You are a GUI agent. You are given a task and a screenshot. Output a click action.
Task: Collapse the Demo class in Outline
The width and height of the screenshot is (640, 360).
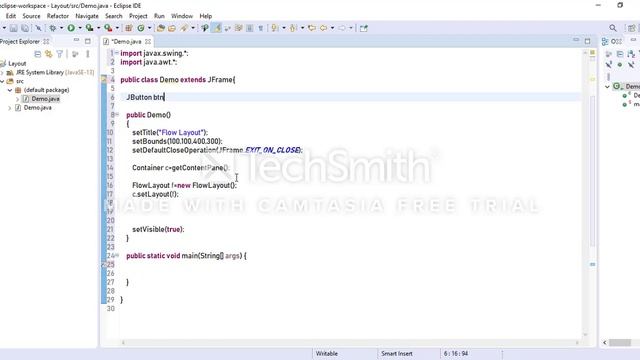point(607,87)
